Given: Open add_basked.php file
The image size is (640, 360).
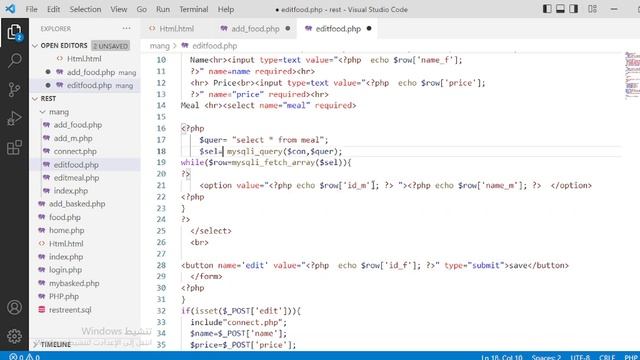Looking at the screenshot, I should point(77,204).
